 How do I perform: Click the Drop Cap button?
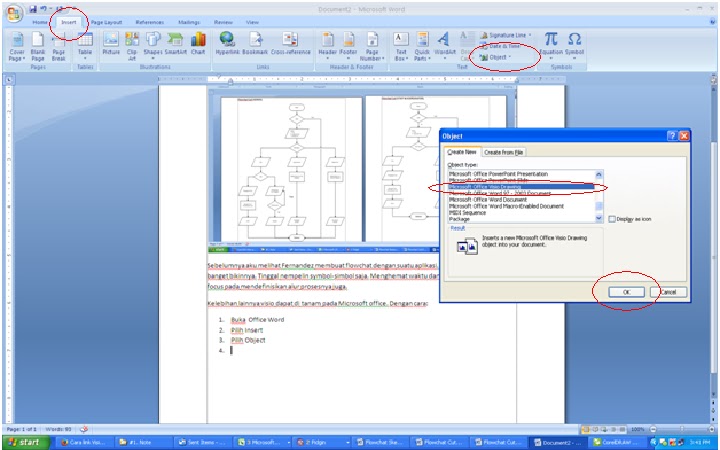[x=466, y=47]
